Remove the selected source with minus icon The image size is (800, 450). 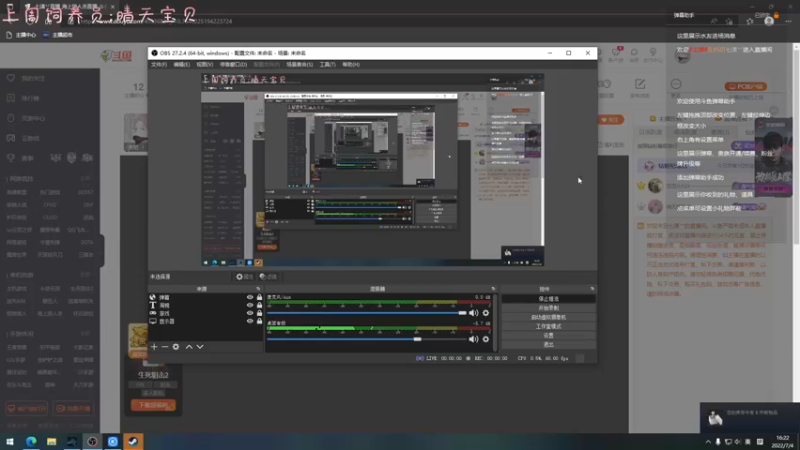click(165, 347)
